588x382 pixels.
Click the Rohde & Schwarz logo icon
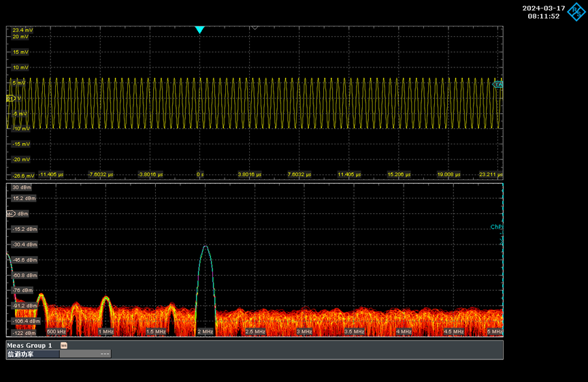576,12
